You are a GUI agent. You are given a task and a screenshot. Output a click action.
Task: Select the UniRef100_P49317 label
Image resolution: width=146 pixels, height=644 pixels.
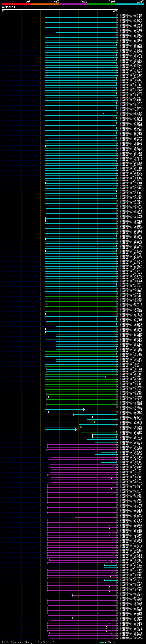pos(131,70)
